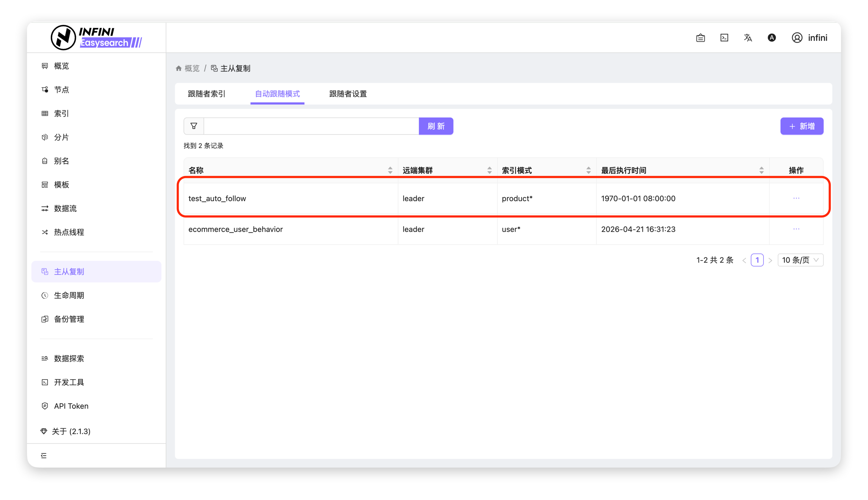Switch to 跟随者设置 tab

coord(348,94)
